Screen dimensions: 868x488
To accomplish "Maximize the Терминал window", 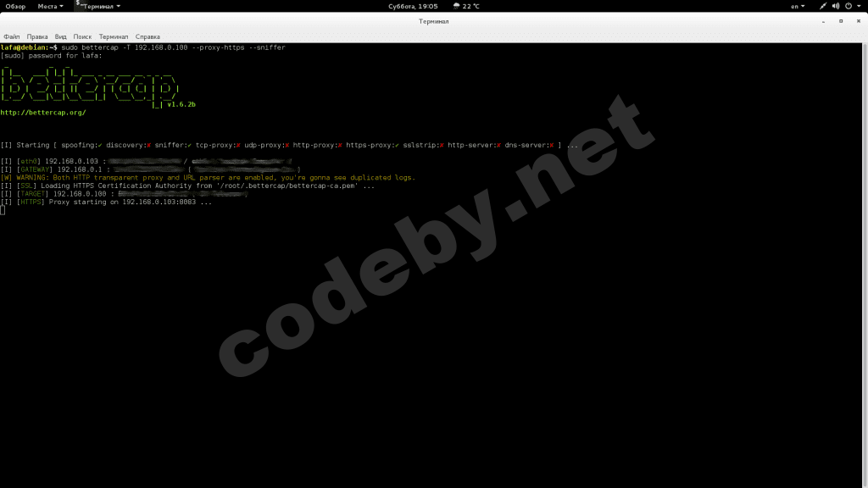I will coord(841,21).
